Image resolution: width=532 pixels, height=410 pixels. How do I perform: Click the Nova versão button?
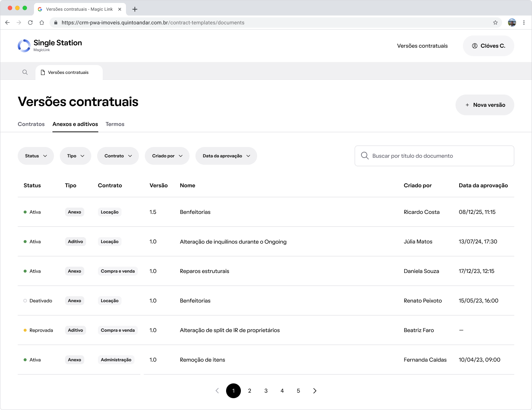pyautogui.click(x=485, y=105)
